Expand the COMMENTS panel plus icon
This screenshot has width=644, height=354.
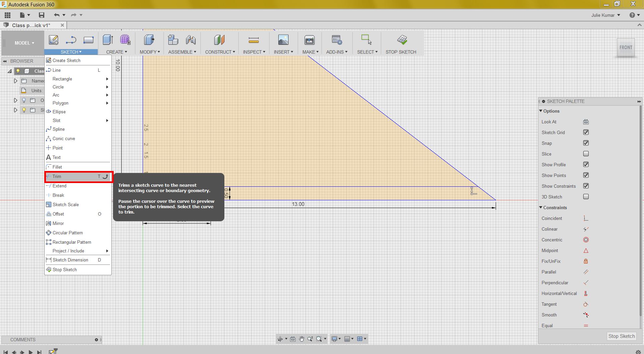point(96,340)
